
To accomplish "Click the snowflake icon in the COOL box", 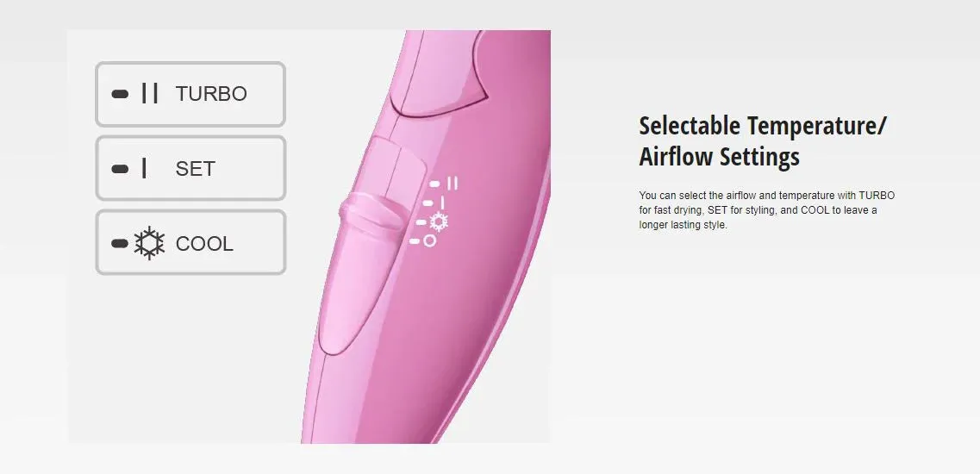I will pos(149,243).
